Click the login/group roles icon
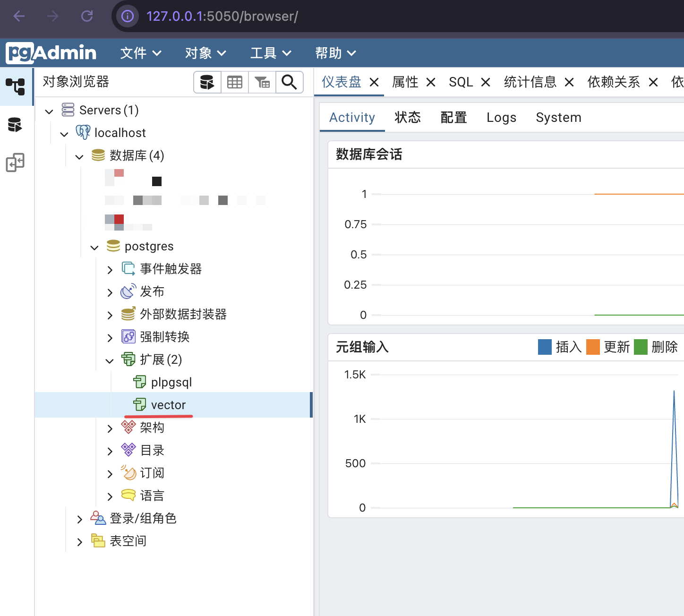Screen dimensions: 684x616 [98, 518]
